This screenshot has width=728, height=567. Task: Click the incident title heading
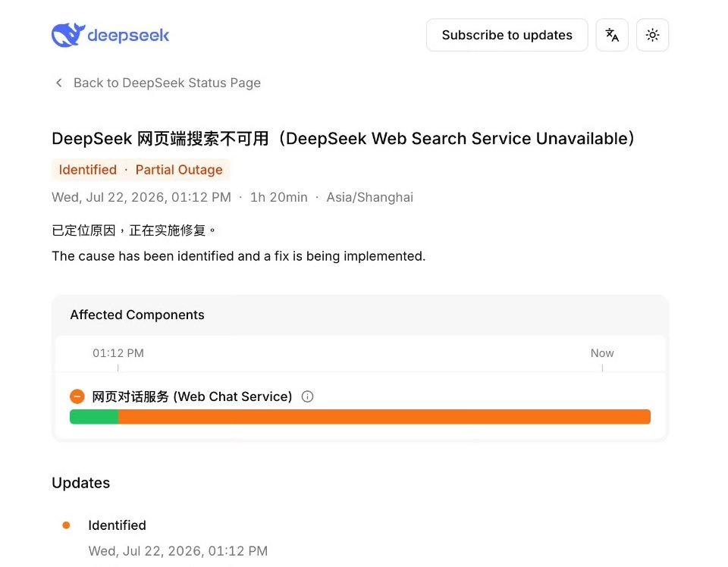tap(343, 138)
